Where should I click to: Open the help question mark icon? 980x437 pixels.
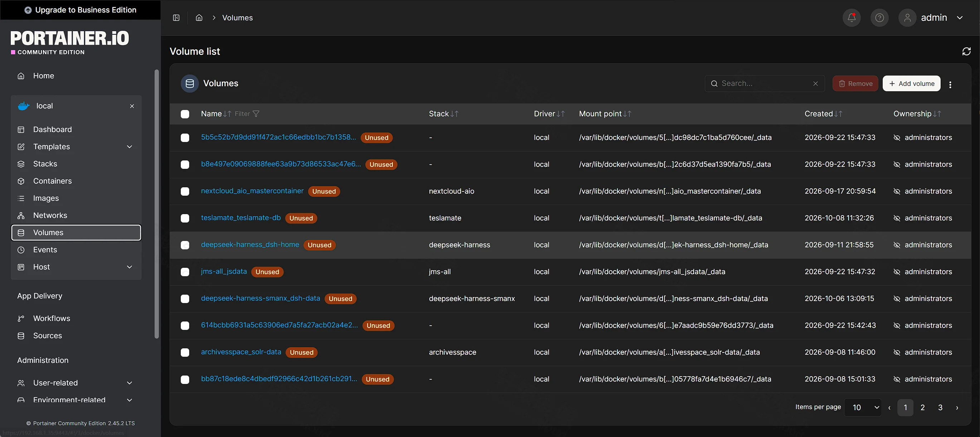pos(879,18)
